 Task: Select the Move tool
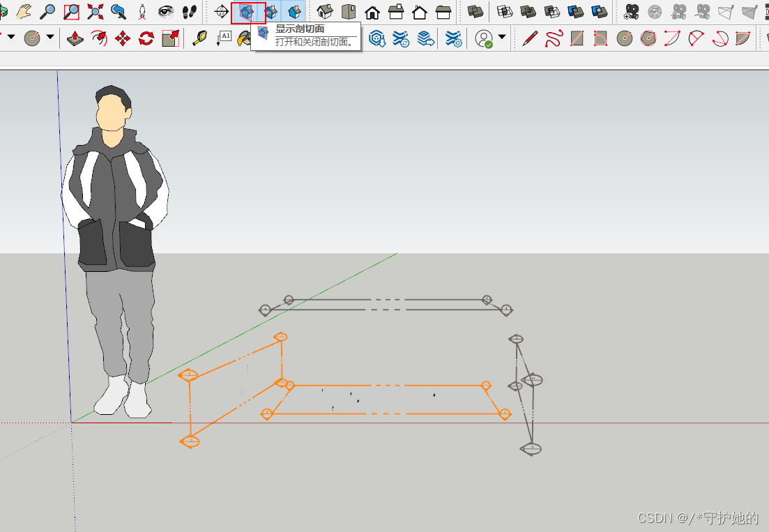(x=122, y=38)
